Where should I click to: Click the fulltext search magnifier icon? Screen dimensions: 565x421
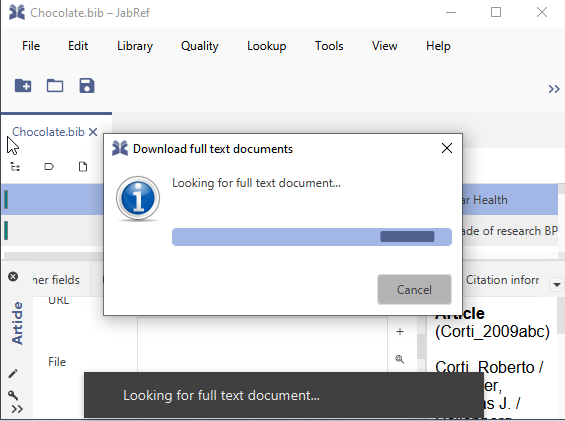(400, 359)
